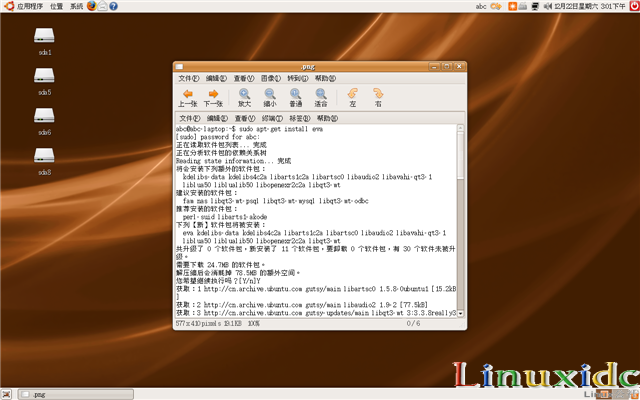Click the red power/quit button
Viewport: 640px width, 400px height.
(x=634, y=6)
